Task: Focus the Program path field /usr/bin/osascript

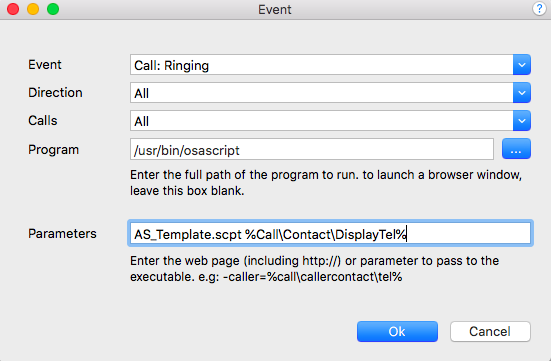Action: pyautogui.click(x=312, y=149)
